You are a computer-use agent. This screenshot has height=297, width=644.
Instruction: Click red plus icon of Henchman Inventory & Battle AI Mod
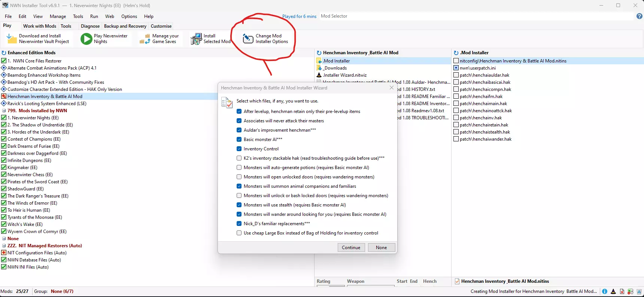click(4, 97)
